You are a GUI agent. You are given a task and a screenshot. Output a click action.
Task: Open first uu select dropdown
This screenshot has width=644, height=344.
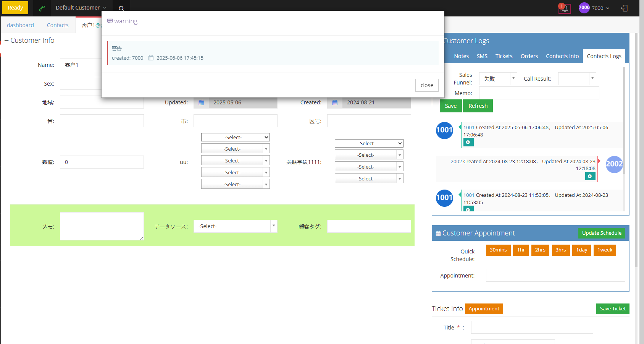(236, 137)
